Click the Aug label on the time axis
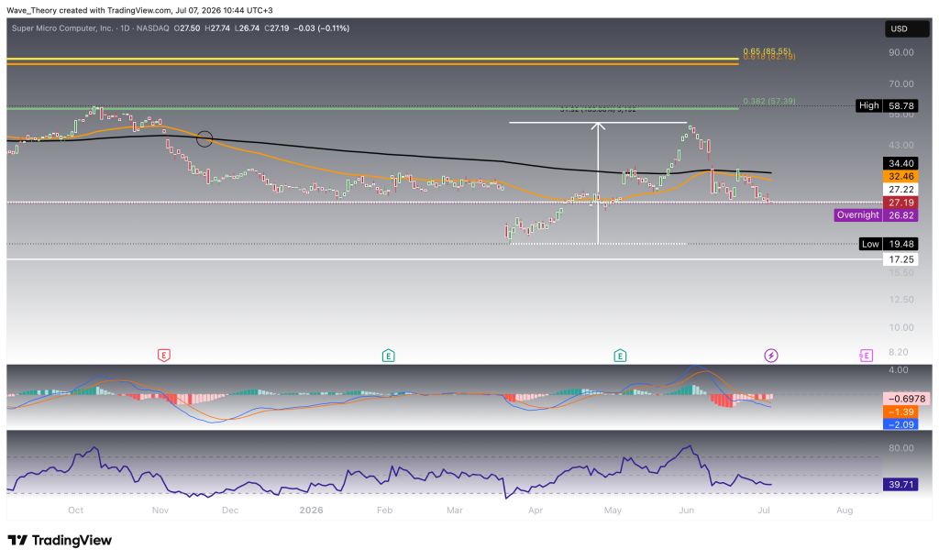Screen dimensions: 939x560 845,511
